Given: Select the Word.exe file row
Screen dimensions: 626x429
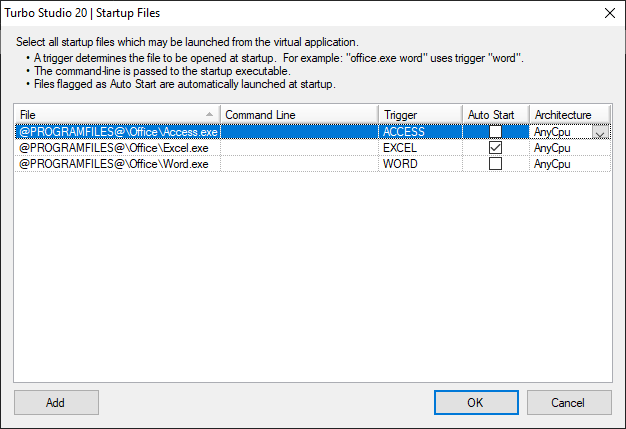Looking at the screenshot, I should [114, 164].
